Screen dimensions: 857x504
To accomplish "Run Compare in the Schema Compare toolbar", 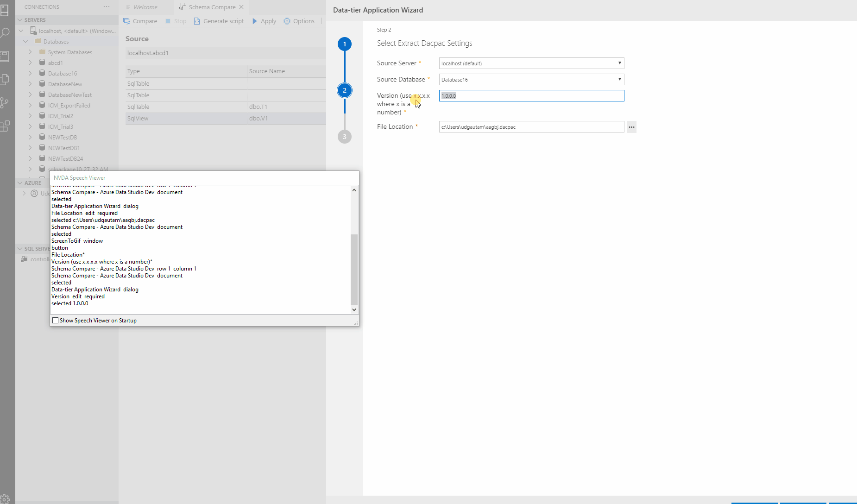I will tap(140, 21).
